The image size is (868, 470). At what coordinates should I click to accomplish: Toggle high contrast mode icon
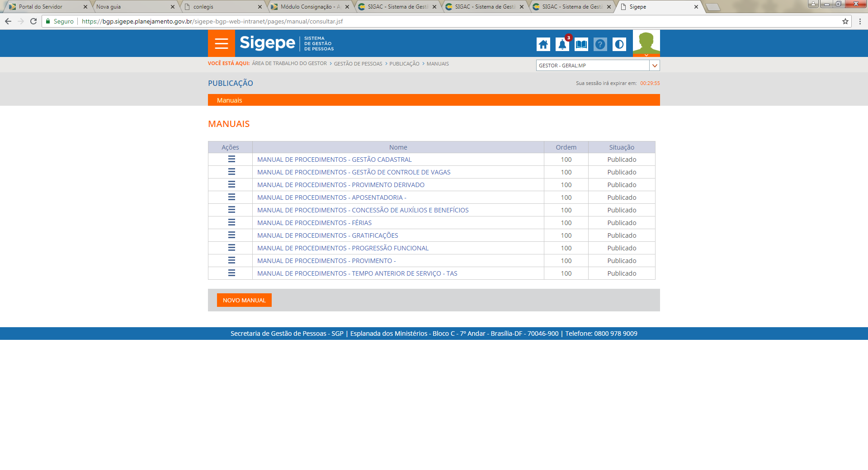coord(619,44)
